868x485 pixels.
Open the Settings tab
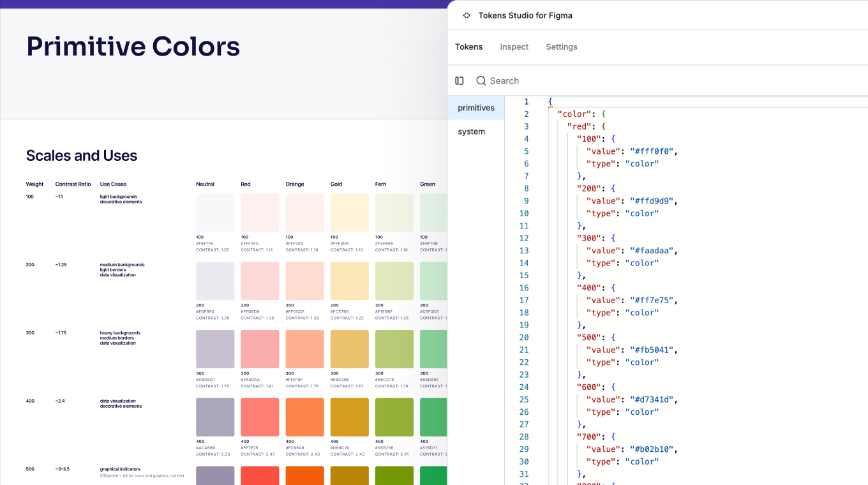(562, 47)
